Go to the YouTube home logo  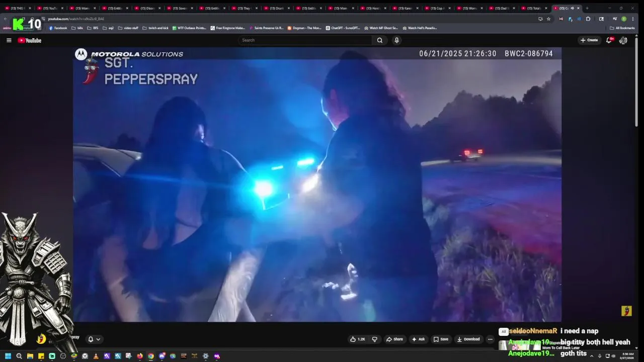(x=30, y=40)
